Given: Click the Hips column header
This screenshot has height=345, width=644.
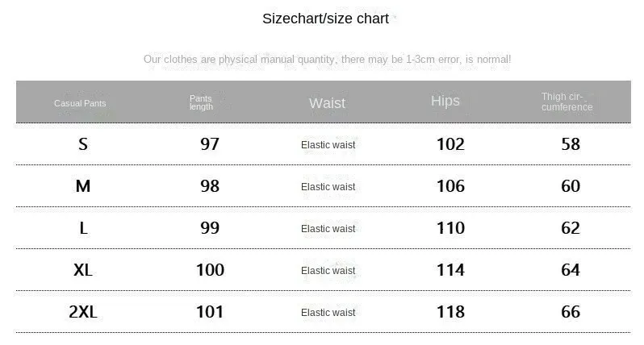Looking at the screenshot, I should pyautogui.click(x=445, y=101).
